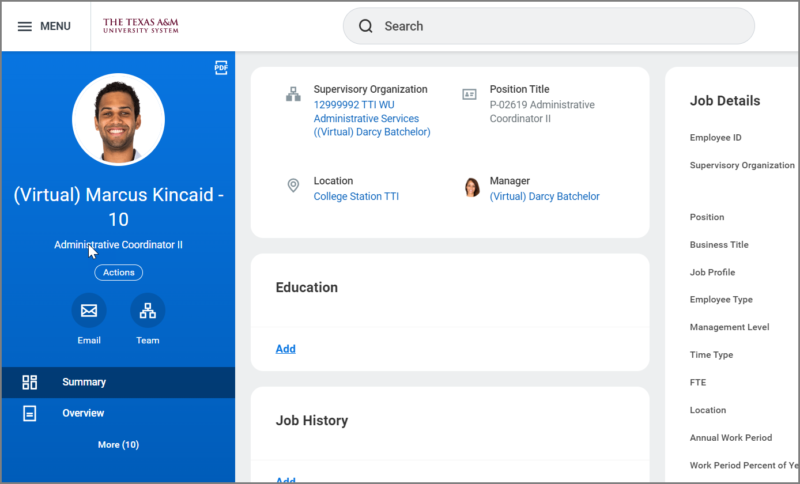Select the Summary tab in sidebar
Screen dimensions: 800x484
pos(84,382)
